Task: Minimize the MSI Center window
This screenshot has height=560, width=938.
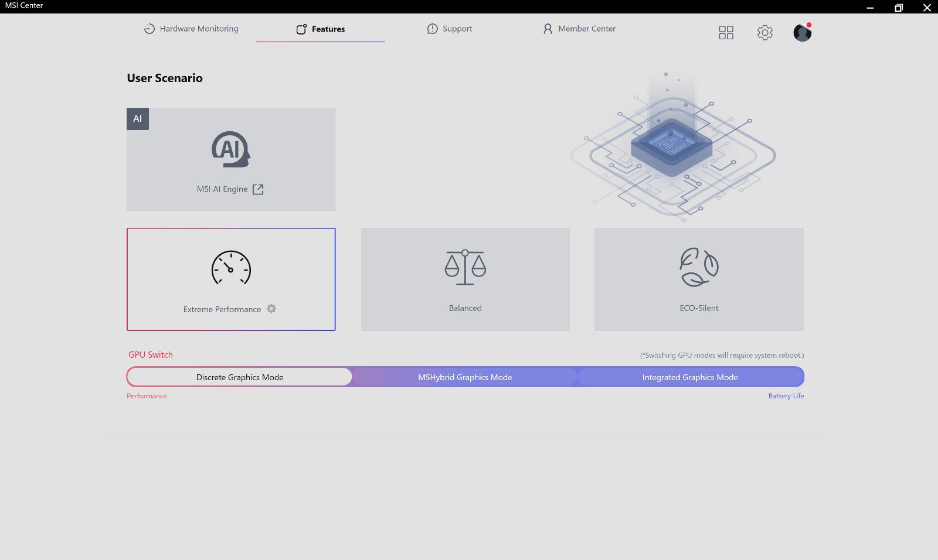Action: (x=871, y=8)
